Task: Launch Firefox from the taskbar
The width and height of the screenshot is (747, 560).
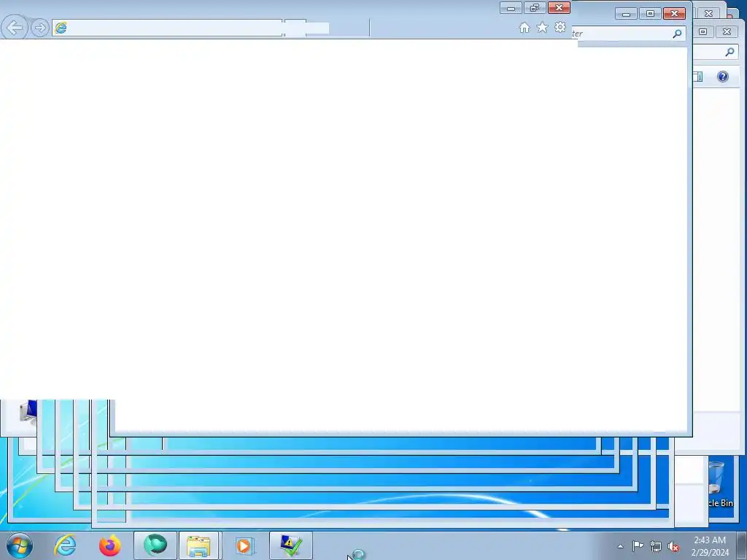Action: click(x=109, y=545)
